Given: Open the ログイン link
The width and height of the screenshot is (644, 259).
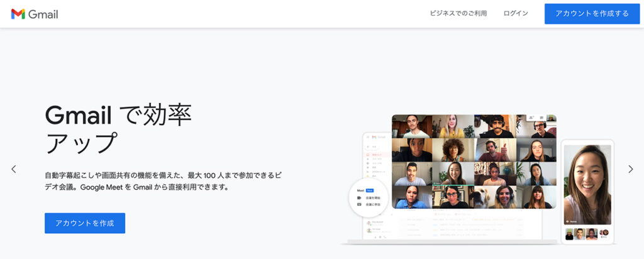Looking at the screenshot, I should click(516, 14).
